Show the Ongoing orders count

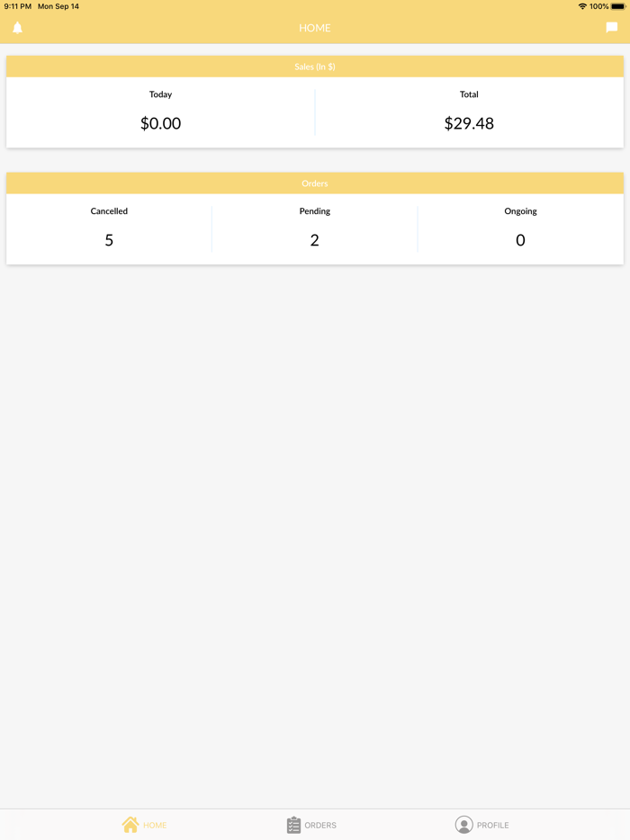tap(520, 240)
